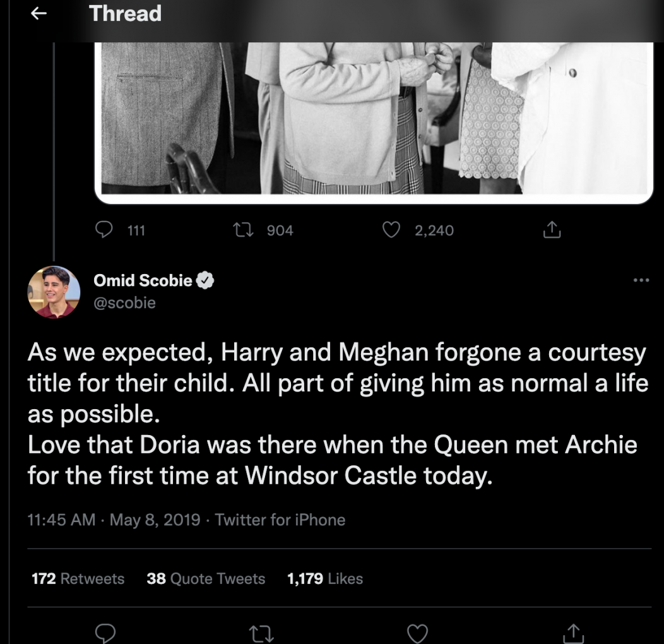664x644 pixels.
Task: View the 38 Quote Tweets list
Action: 206,578
